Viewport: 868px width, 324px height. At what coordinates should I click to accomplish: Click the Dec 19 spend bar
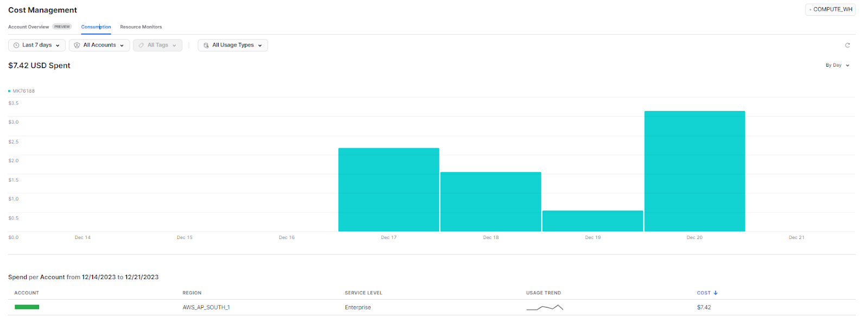pyautogui.click(x=592, y=221)
